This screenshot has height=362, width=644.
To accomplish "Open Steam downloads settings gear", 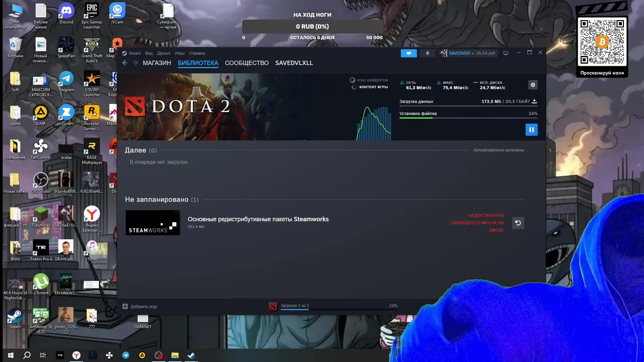I will tap(533, 85).
